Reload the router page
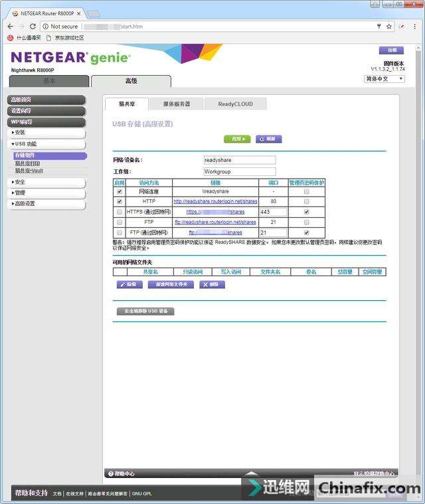425x504 pixels. 33,27
